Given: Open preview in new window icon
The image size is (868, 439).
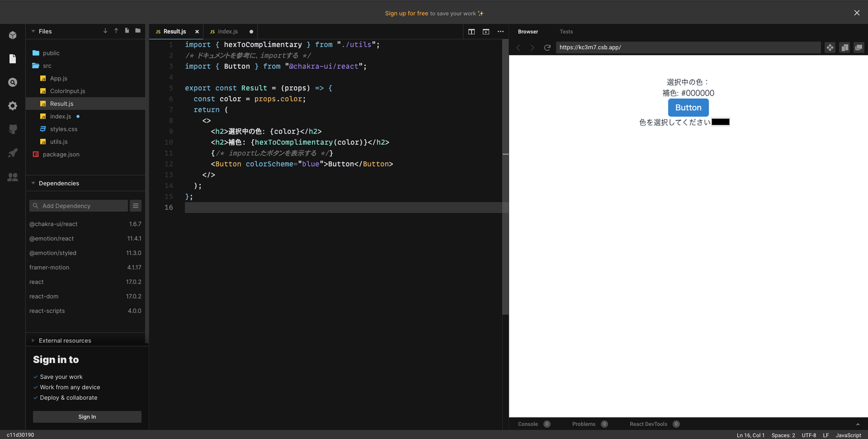Looking at the screenshot, I should pyautogui.click(x=859, y=48).
